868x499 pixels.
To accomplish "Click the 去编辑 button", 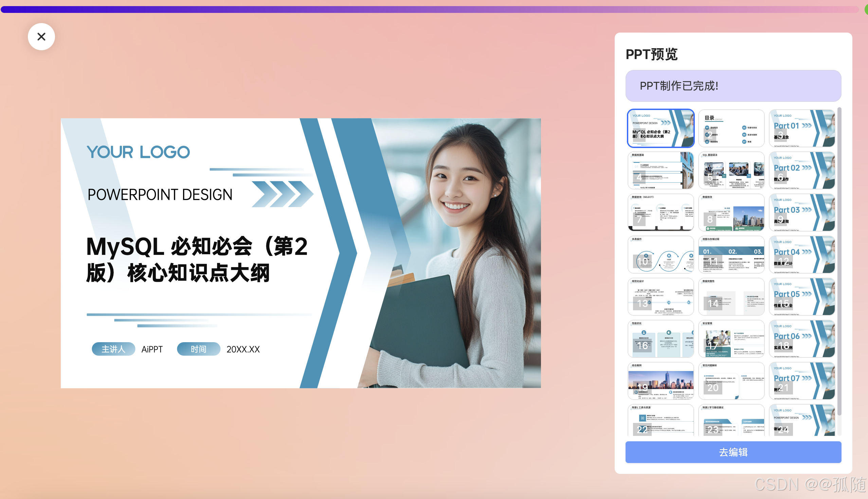I will tap(733, 452).
